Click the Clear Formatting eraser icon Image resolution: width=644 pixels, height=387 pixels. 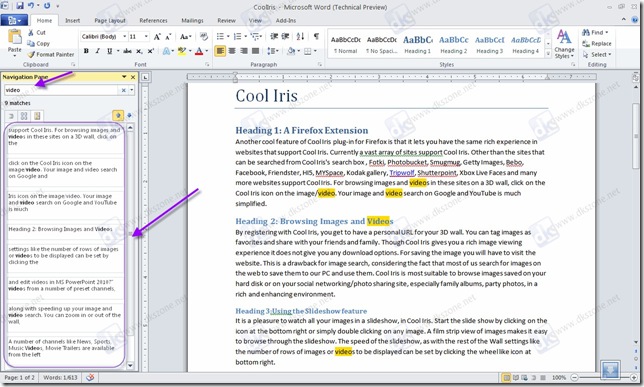click(x=204, y=37)
